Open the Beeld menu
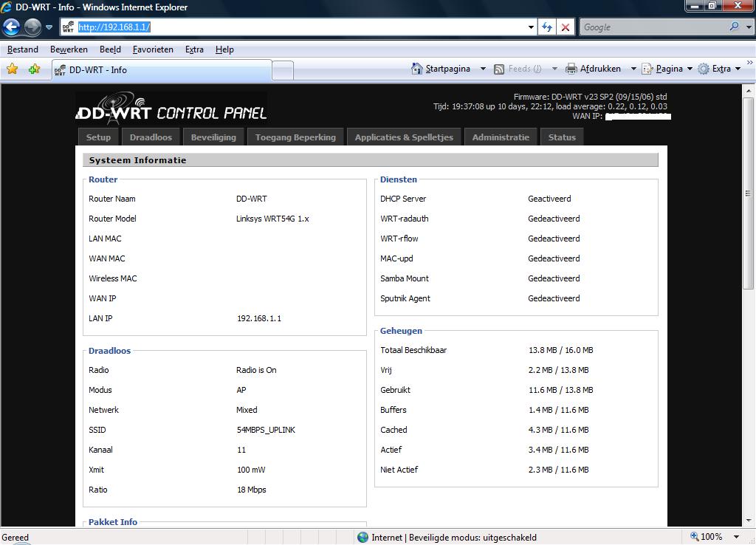Image resolution: width=756 pixels, height=545 pixels. 110,49
